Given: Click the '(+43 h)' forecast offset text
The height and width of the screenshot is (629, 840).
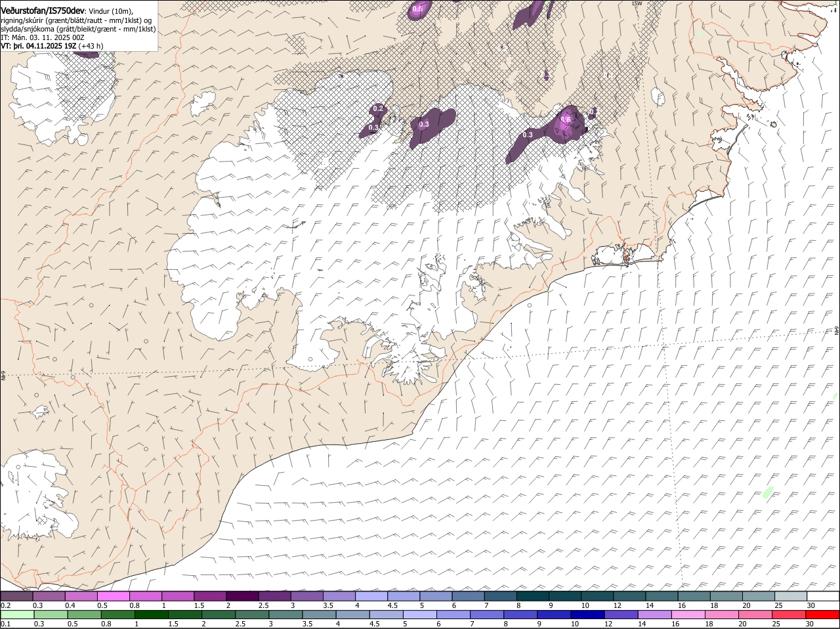Looking at the screenshot, I should coord(91,46).
